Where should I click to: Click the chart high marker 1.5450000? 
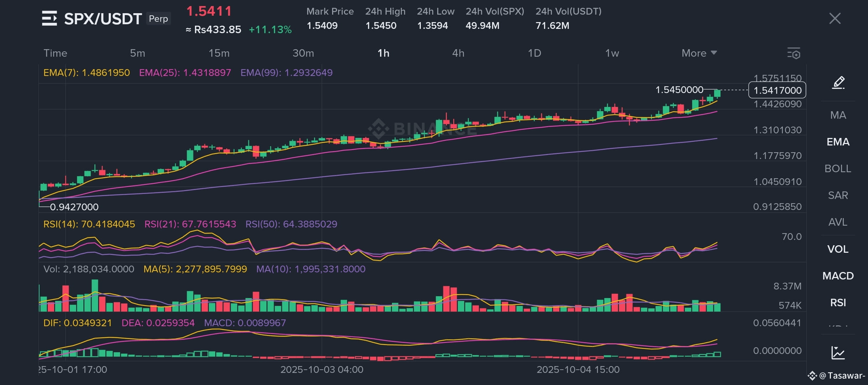coord(679,90)
